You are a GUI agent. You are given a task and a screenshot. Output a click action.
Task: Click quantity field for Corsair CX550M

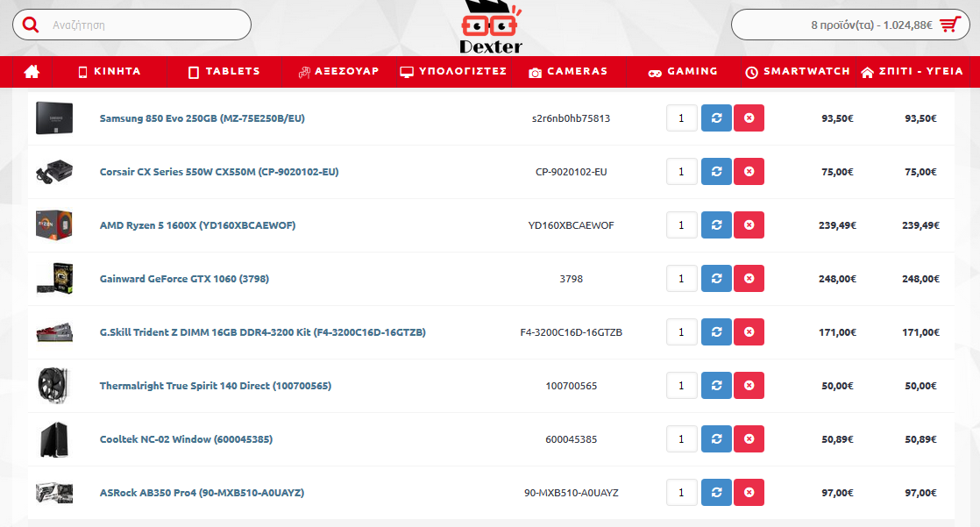pos(682,171)
